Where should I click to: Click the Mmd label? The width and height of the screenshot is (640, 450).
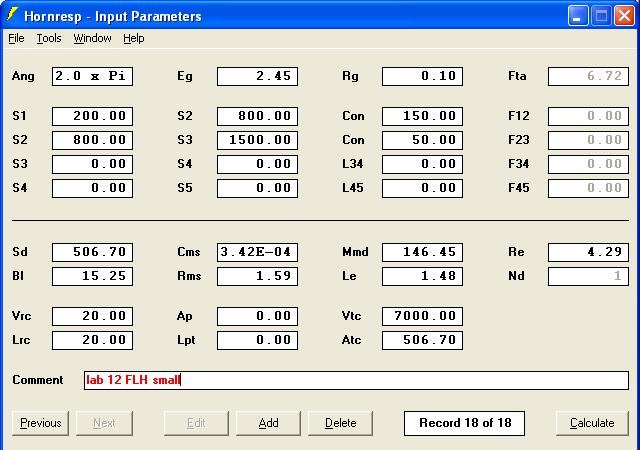[355, 252]
